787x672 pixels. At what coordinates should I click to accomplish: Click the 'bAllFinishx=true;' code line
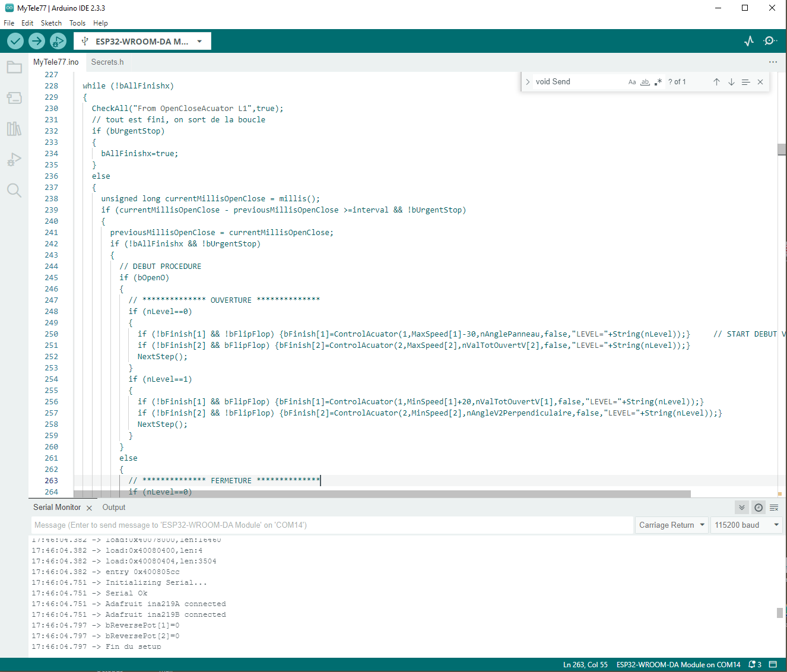[139, 154]
